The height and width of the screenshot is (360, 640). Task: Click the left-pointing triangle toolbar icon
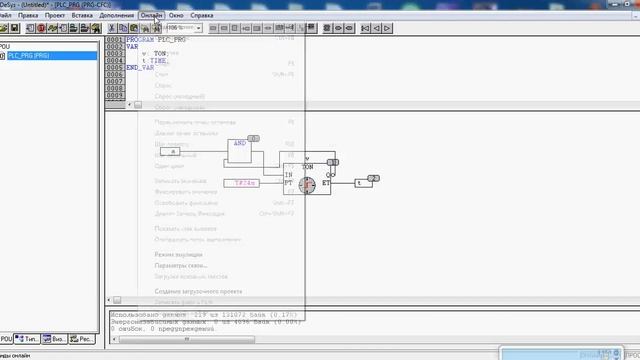coord(376,28)
